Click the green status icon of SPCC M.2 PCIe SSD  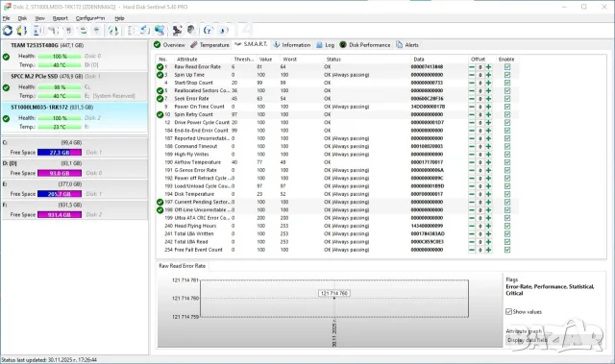[x=6, y=87]
